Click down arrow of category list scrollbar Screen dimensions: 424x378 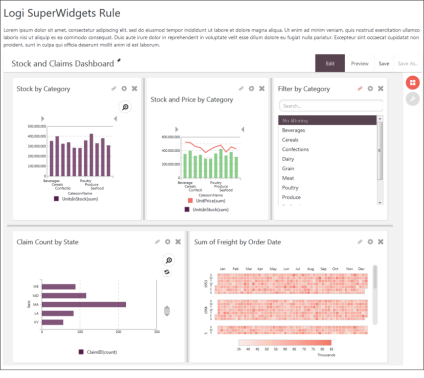380,202
